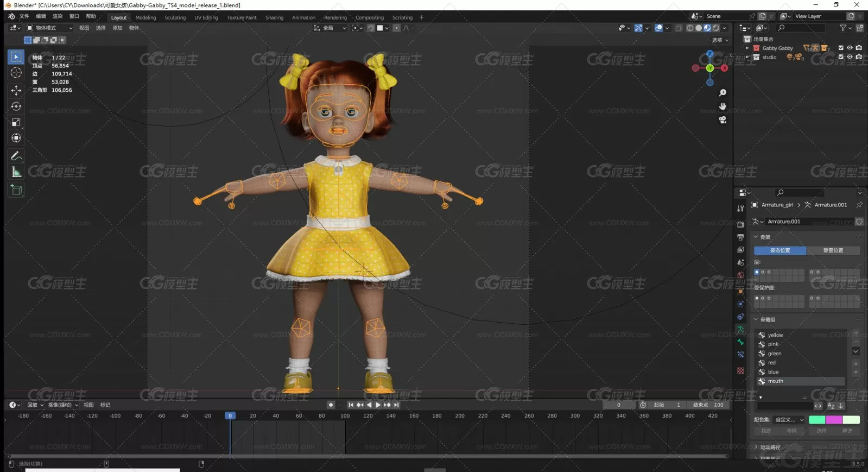Viewport: 868px width, 472px height.
Task: Open the Object properties tab
Action: click(x=740, y=291)
